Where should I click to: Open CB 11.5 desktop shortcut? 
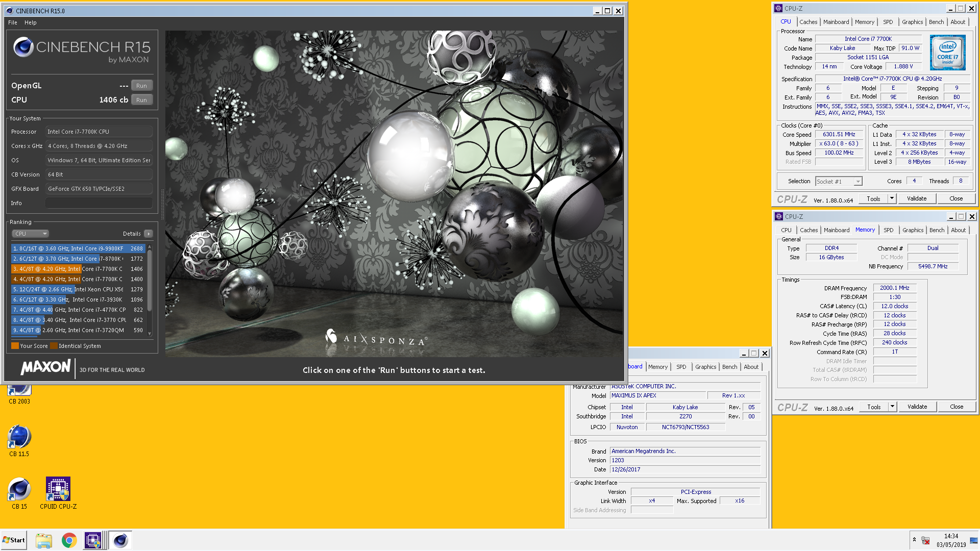tap(19, 441)
